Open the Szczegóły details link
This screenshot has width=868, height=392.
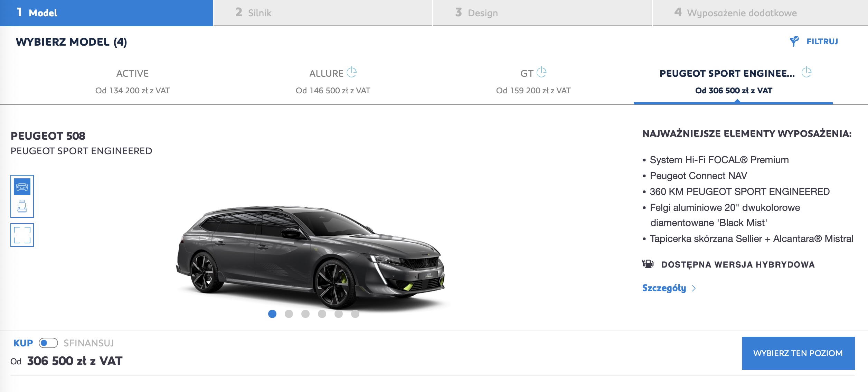(664, 288)
